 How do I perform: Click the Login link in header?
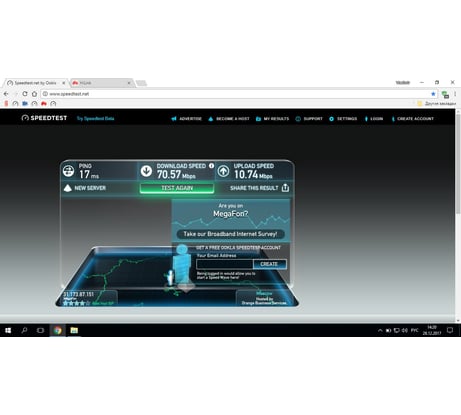point(374,119)
